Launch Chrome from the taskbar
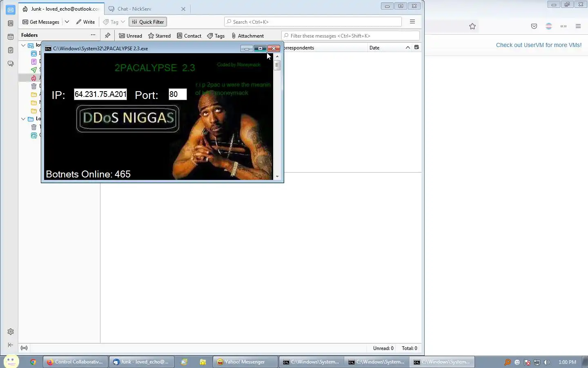 (33, 362)
